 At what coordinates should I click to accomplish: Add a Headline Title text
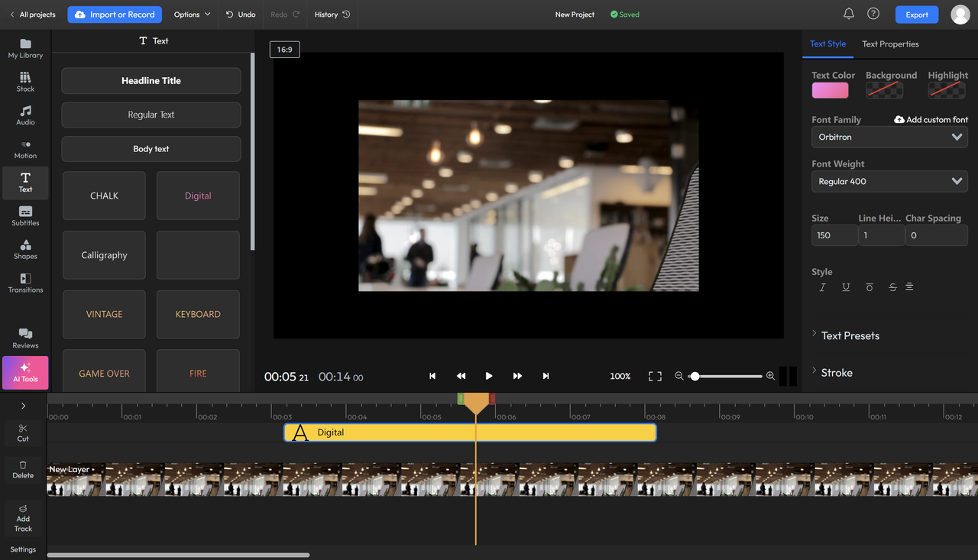pyautogui.click(x=151, y=80)
